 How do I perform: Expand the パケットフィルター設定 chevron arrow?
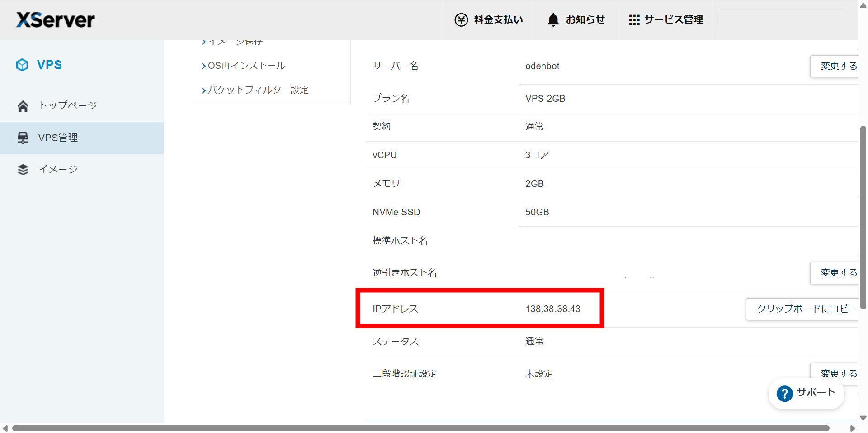pos(203,90)
